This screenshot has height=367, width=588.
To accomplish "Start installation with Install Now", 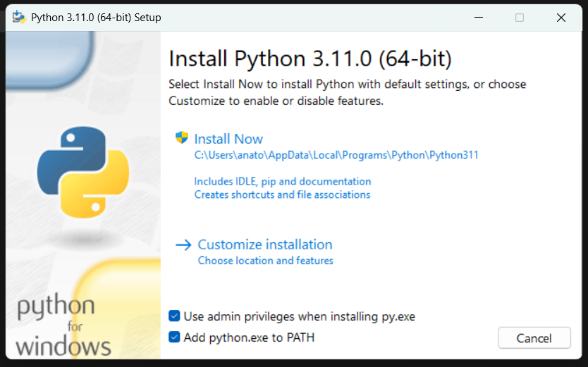I will 228,139.
